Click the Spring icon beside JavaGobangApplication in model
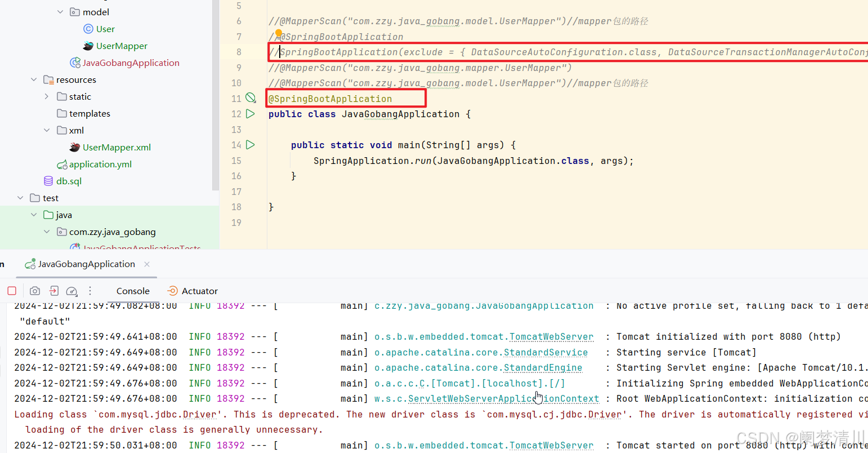Viewport: 868px width, 453px height. 75,63
